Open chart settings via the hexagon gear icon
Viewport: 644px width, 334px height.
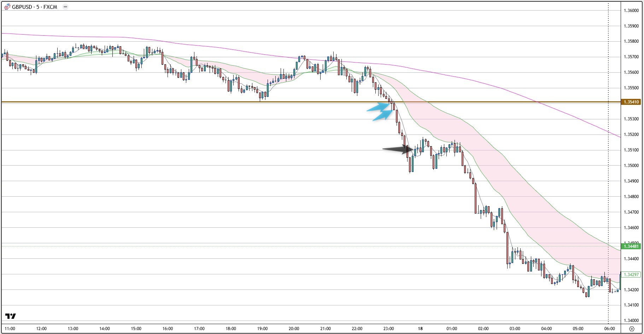(x=632, y=328)
